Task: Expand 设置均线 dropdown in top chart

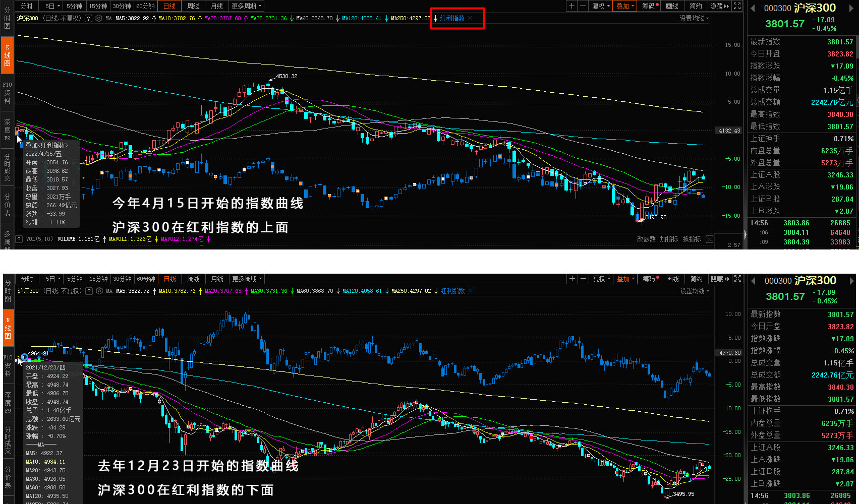Action: (x=694, y=18)
